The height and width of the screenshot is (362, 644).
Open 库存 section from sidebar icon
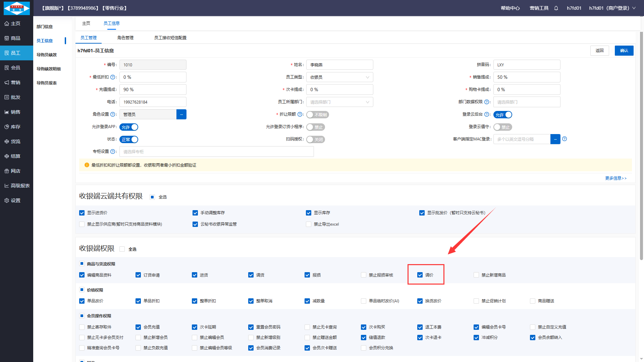tap(7, 127)
